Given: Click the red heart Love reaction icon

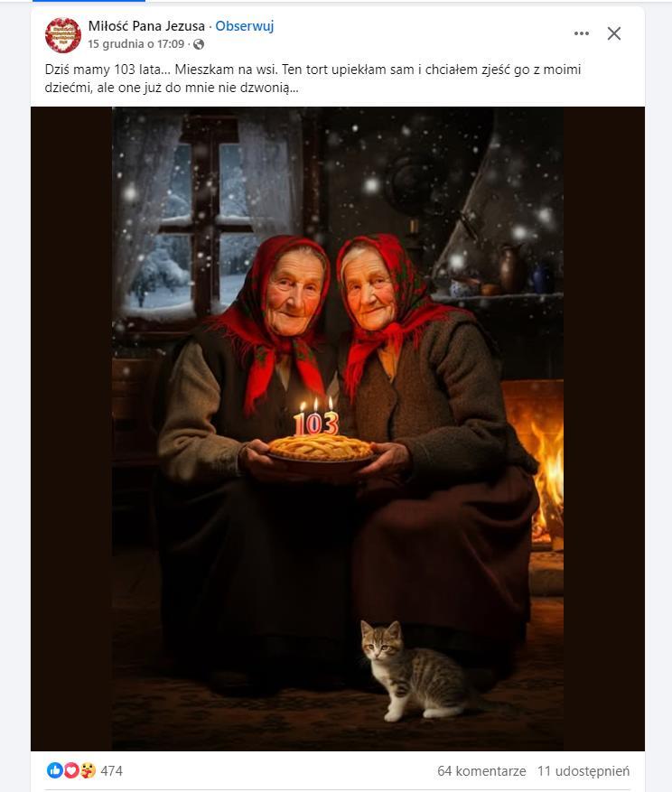Looking at the screenshot, I should [x=71, y=770].
